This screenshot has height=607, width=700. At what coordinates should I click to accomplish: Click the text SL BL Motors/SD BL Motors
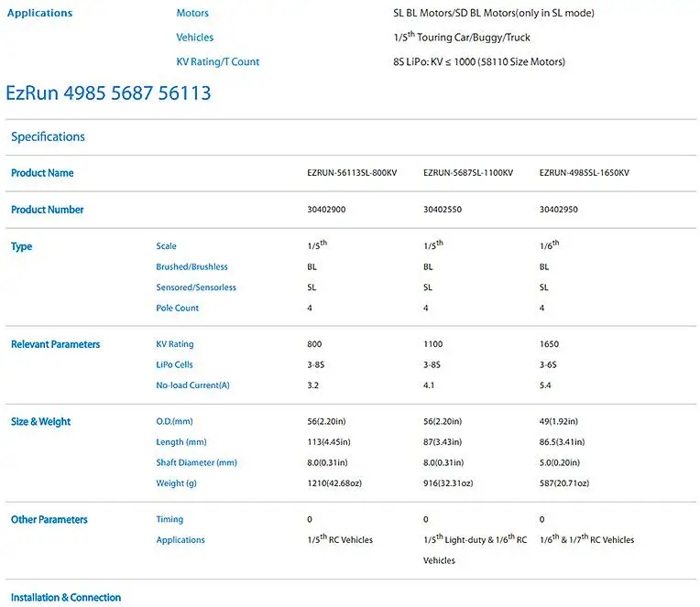pos(454,13)
